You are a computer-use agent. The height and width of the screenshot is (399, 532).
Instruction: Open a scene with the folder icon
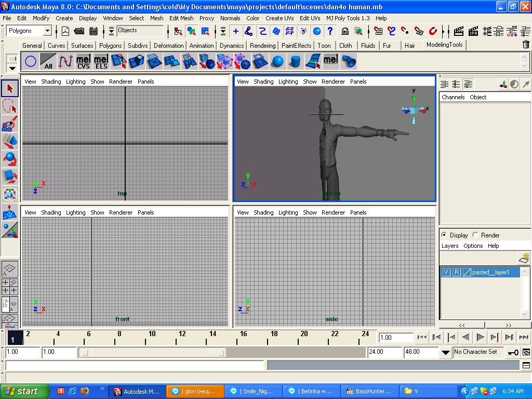point(79,31)
